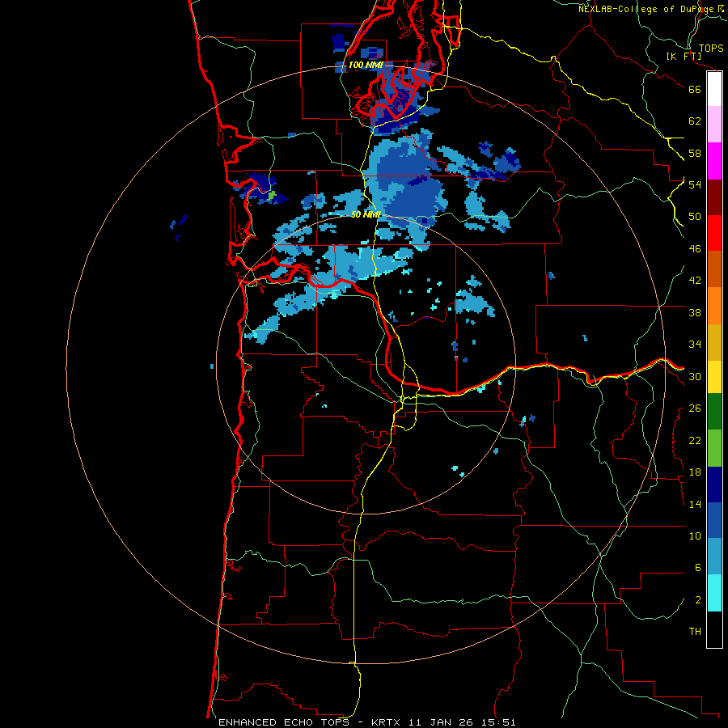The height and width of the screenshot is (728, 728).
Task: Click the black threshold swatch in legend
Action: click(714, 629)
